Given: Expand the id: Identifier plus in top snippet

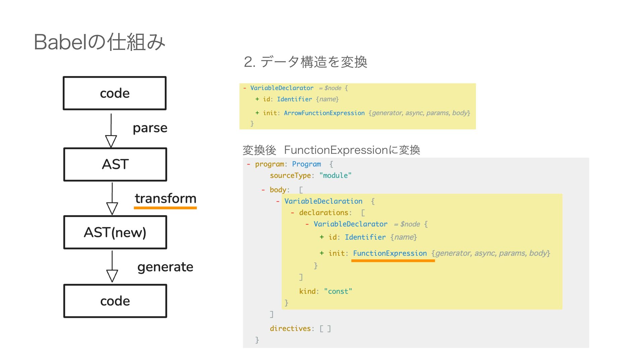Looking at the screenshot, I should click(257, 99).
